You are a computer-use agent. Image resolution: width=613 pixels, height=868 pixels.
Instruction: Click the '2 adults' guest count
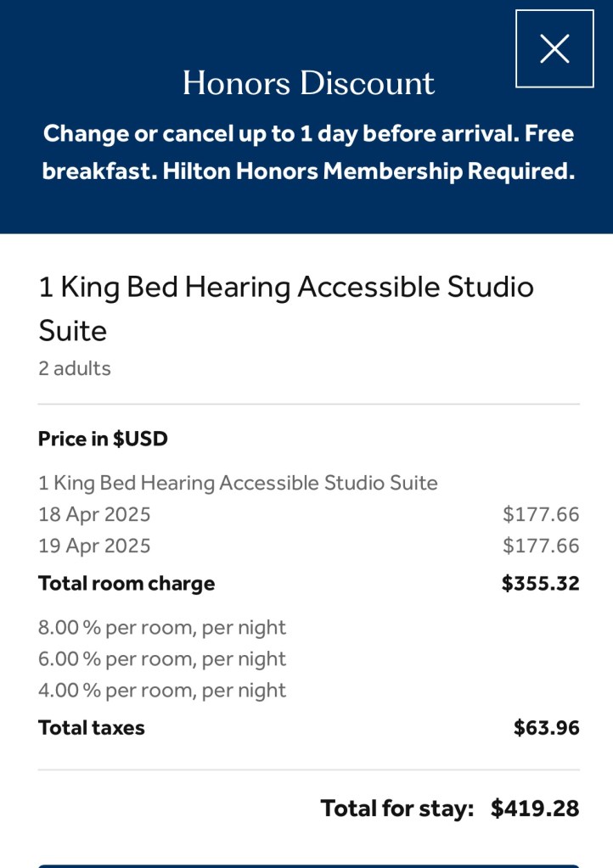(x=75, y=368)
